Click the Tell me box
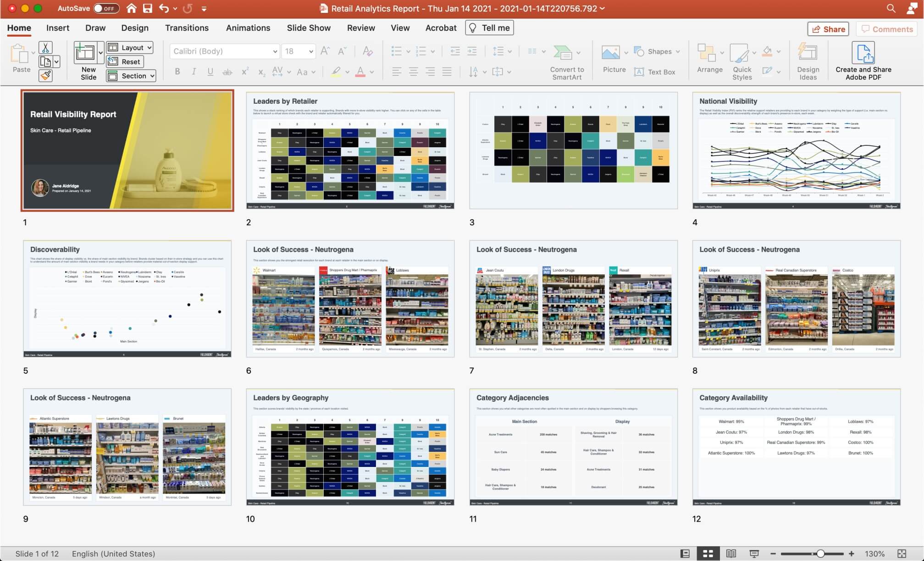 [x=489, y=28]
